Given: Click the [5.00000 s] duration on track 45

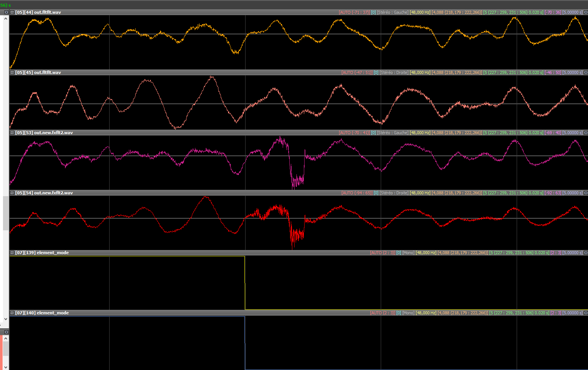Looking at the screenshot, I should pyautogui.click(x=572, y=72).
